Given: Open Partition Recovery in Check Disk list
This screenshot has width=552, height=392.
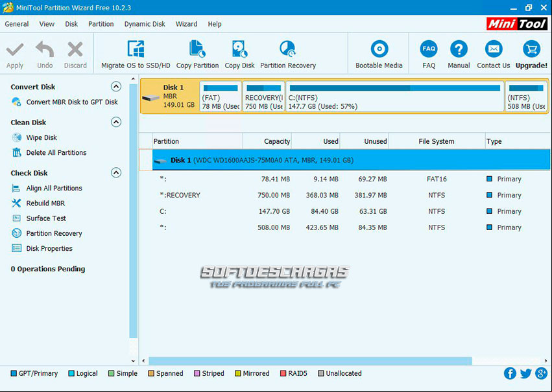Looking at the screenshot, I should [47, 233].
